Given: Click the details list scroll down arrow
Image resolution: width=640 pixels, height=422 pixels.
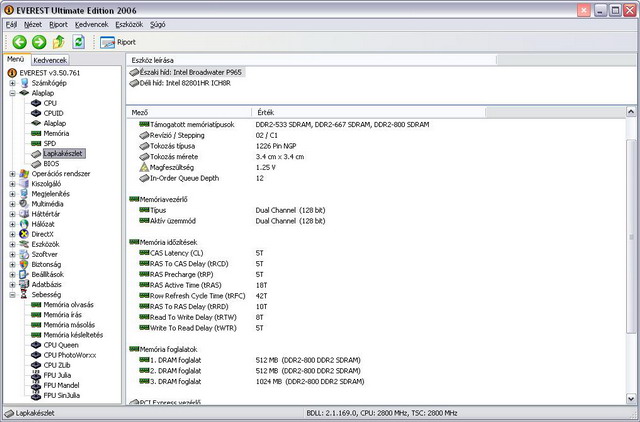Looking at the screenshot, I should [x=631, y=399].
